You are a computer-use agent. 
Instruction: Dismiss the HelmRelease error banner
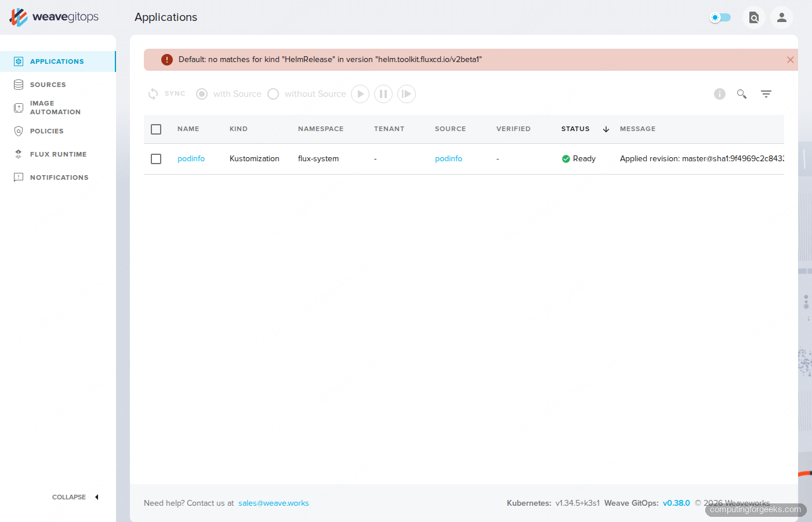point(790,60)
